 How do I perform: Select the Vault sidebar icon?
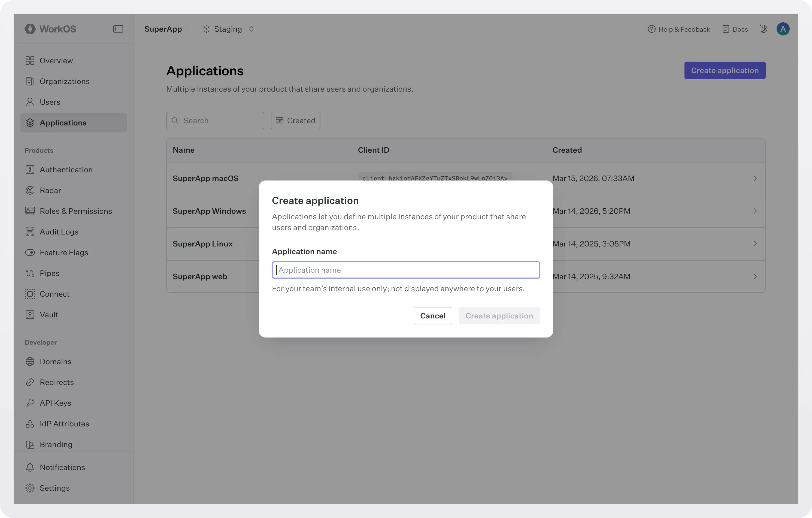coord(30,315)
